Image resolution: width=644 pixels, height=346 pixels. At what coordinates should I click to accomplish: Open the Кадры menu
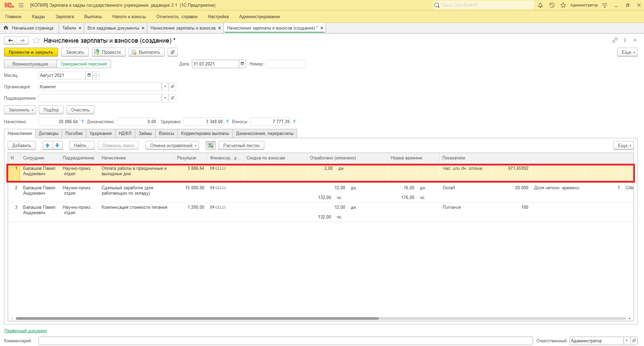coord(38,17)
